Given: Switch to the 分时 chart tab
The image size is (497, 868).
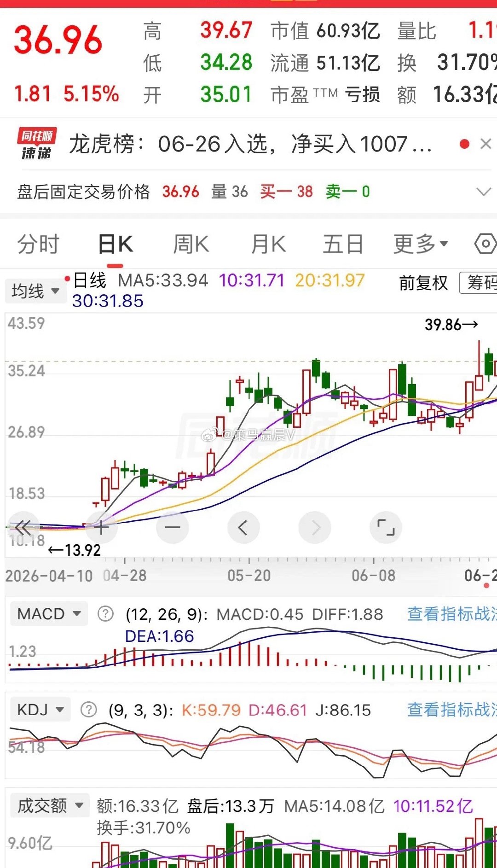Looking at the screenshot, I should tap(39, 244).
